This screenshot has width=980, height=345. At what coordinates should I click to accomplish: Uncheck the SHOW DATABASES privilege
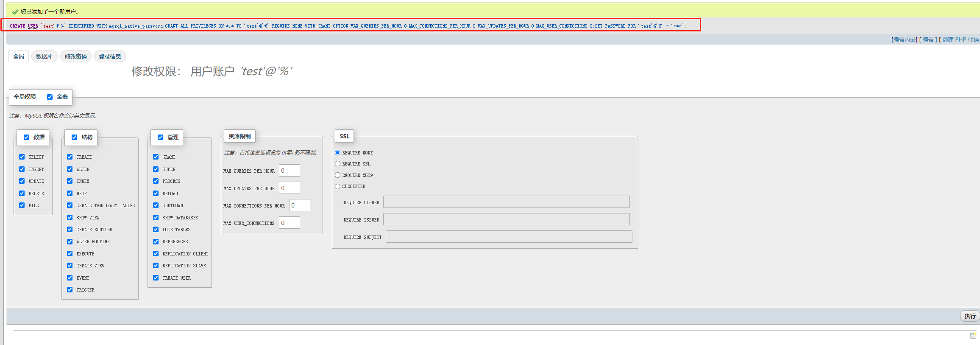pyautogui.click(x=156, y=217)
